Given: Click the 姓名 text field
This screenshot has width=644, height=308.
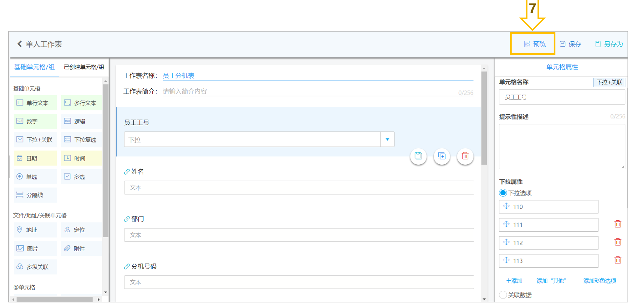Looking at the screenshot, I should [299, 187].
